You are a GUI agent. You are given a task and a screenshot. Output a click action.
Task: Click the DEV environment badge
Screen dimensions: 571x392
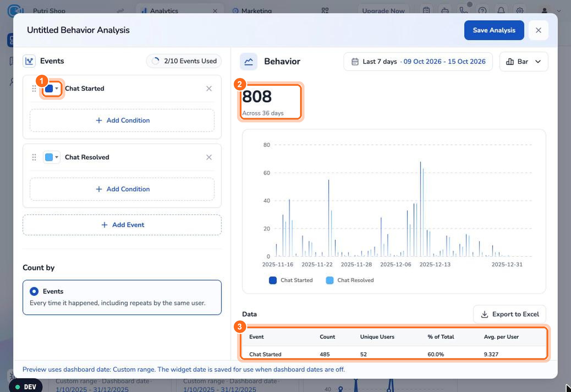[26, 387]
